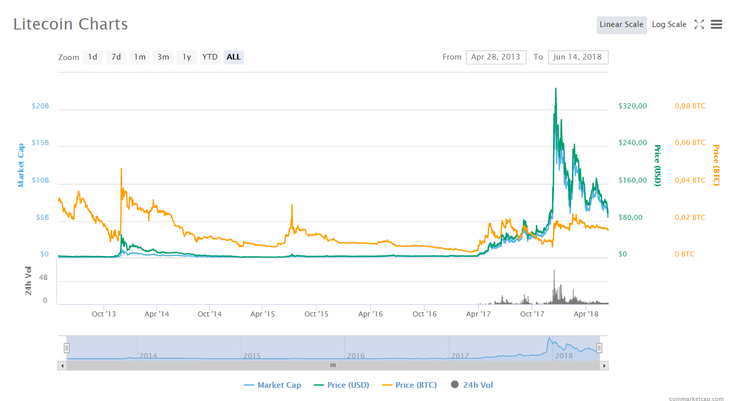The image size is (750, 401).
Task: Click the 2015 label in navigator
Action: [252, 356]
